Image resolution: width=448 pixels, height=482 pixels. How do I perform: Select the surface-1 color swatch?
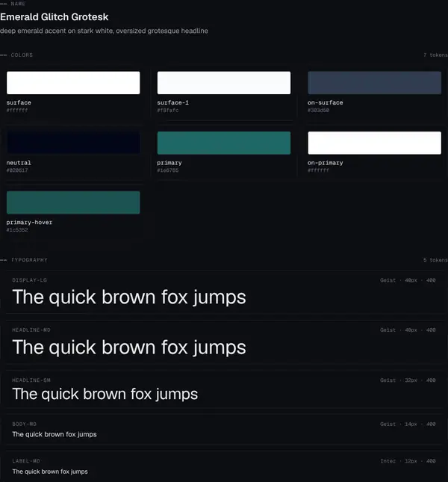point(224,83)
